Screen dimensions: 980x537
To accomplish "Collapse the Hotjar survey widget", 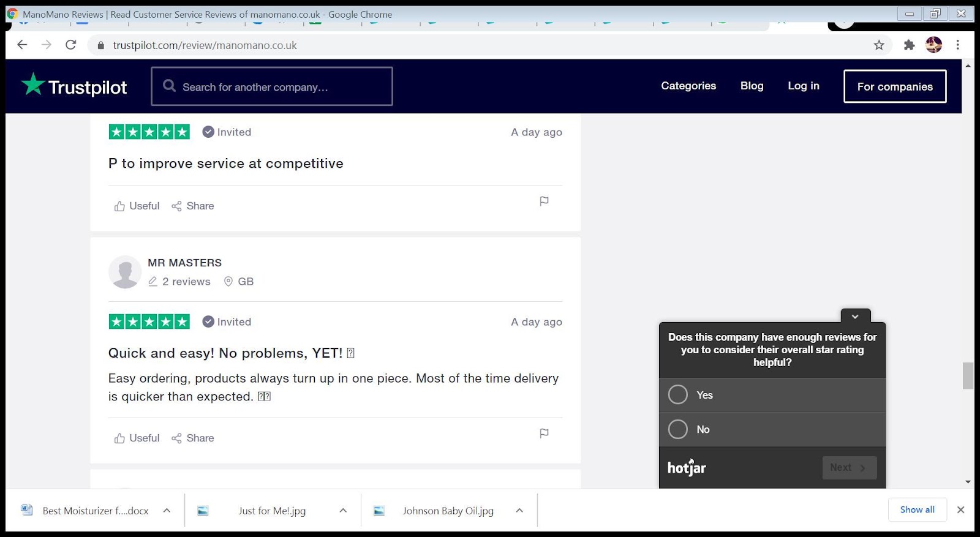I will coord(856,316).
